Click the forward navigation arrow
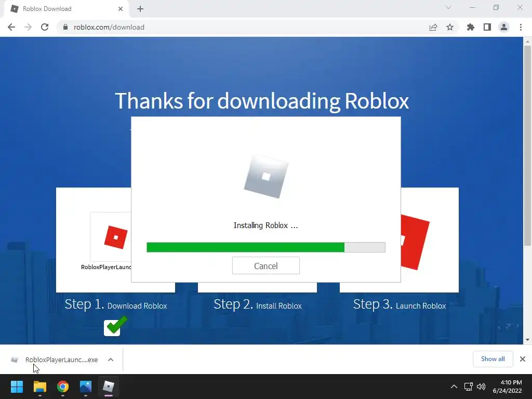The height and width of the screenshot is (399, 532). pyautogui.click(x=28, y=27)
